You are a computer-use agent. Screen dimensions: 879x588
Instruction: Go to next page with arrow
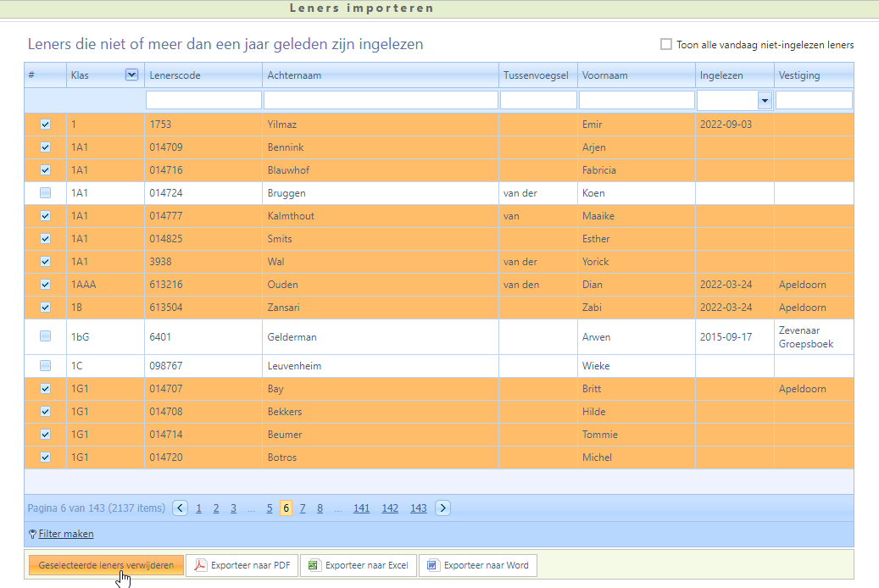point(442,508)
